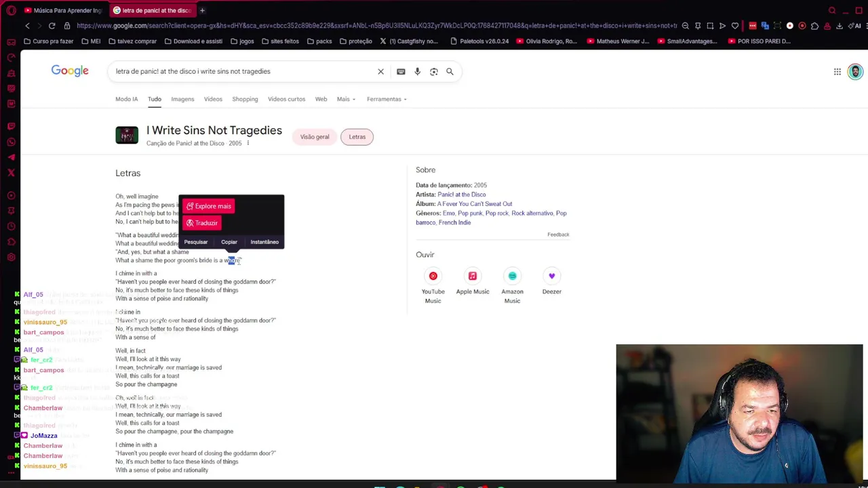This screenshot has height=488, width=868.
Task: Open the Google account avatar
Action: coord(855,71)
